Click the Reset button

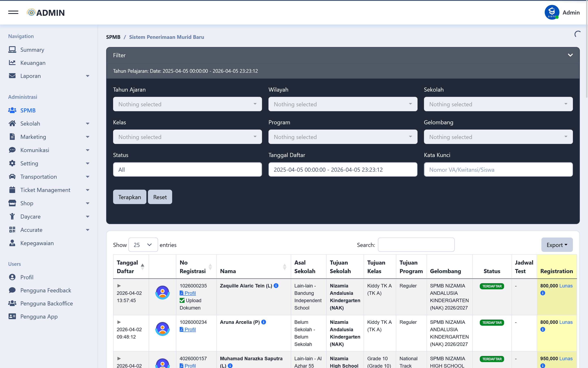click(160, 197)
